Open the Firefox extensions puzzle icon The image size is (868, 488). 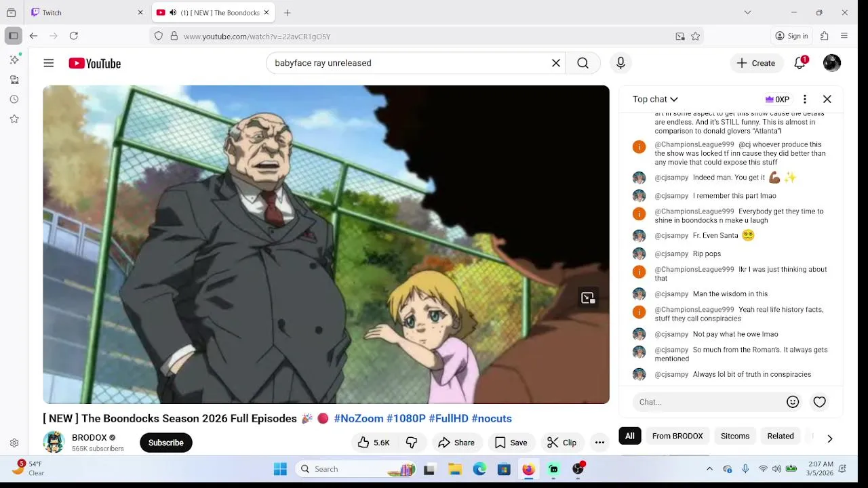(825, 36)
